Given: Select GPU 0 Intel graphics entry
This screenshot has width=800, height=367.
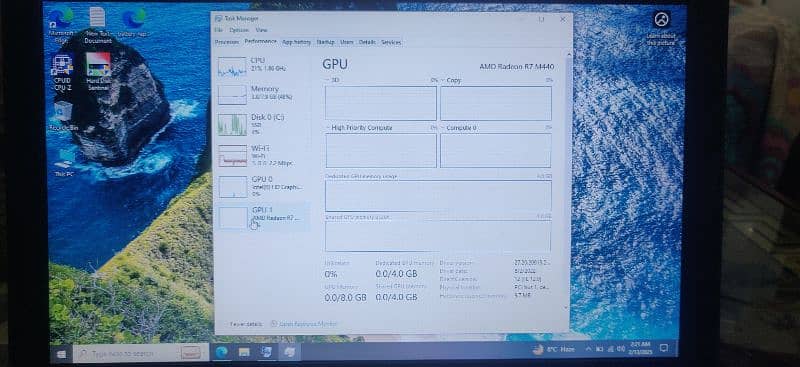Looking at the screenshot, I should (263, 186).
